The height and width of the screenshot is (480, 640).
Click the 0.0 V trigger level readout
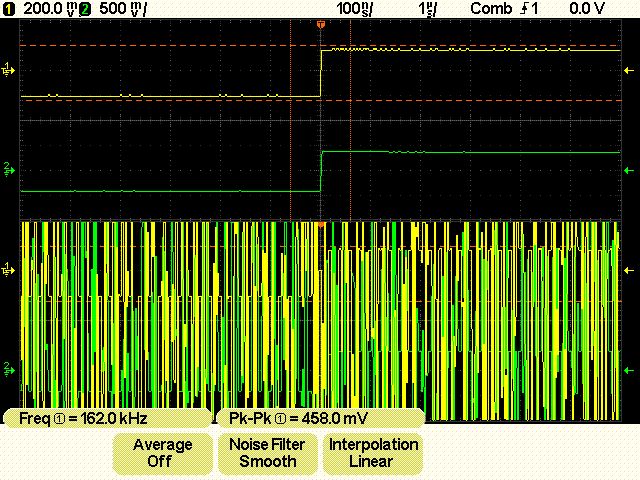[587, 9]
